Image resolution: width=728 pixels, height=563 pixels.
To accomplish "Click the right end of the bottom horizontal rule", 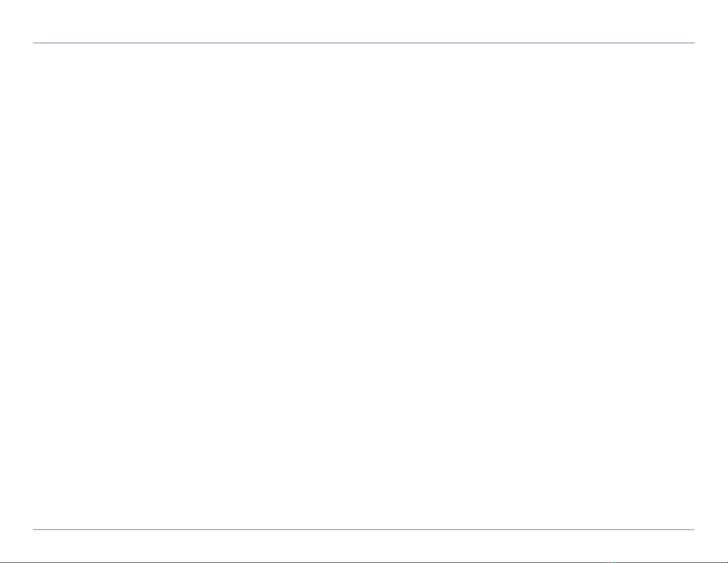I will click(693, 530).
